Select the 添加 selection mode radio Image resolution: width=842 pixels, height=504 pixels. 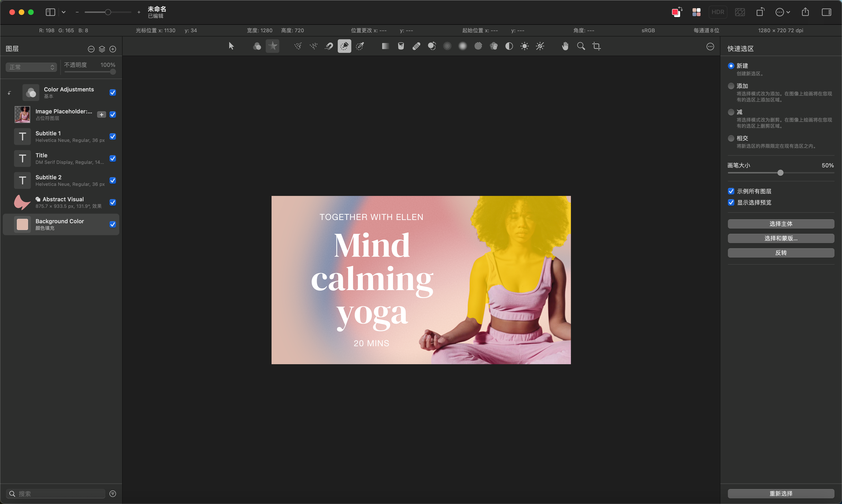tap(731, 86)
